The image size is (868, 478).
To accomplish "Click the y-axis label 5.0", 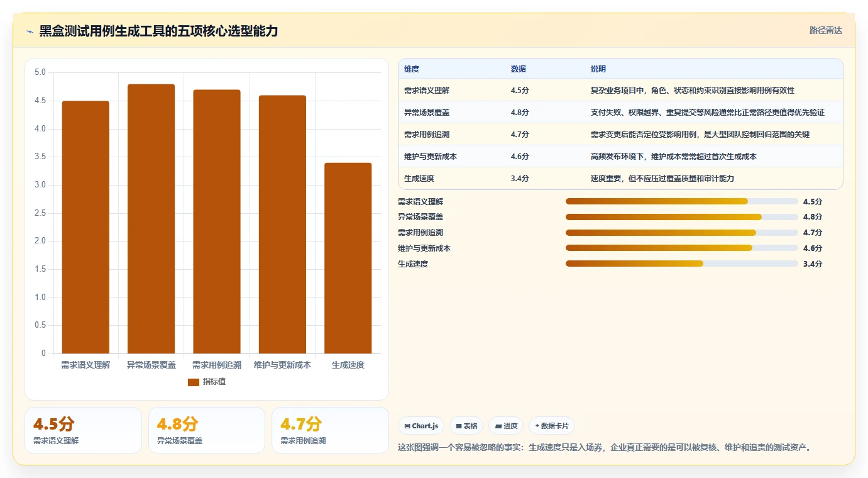I will click(40, 72).
